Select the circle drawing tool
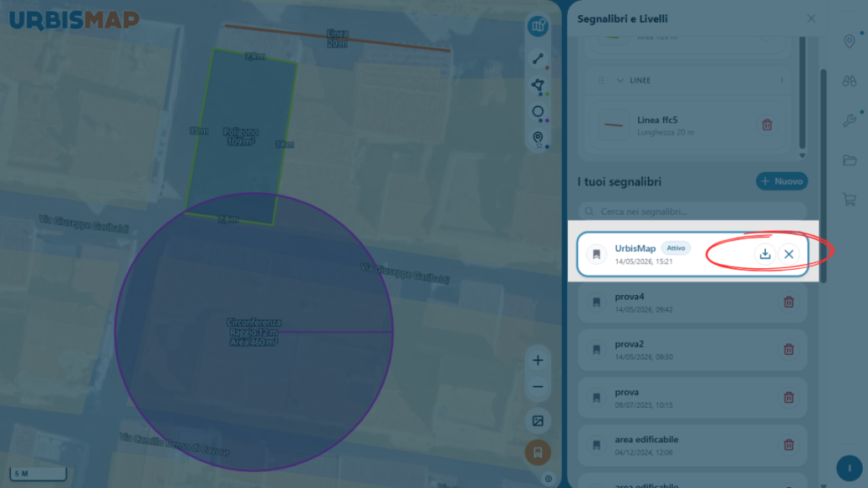 point(538,111)
